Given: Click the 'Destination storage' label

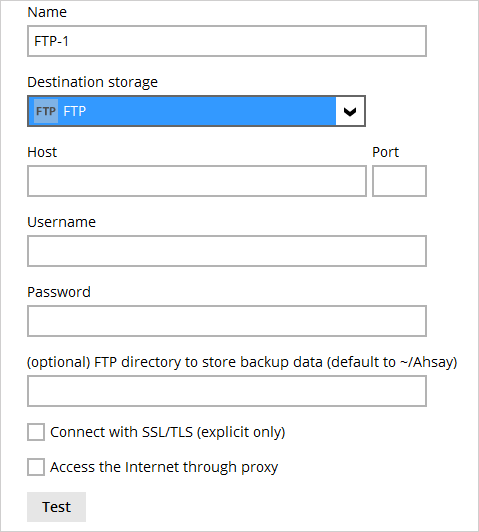Looking at the screenshot, I should tap(93, 82).
